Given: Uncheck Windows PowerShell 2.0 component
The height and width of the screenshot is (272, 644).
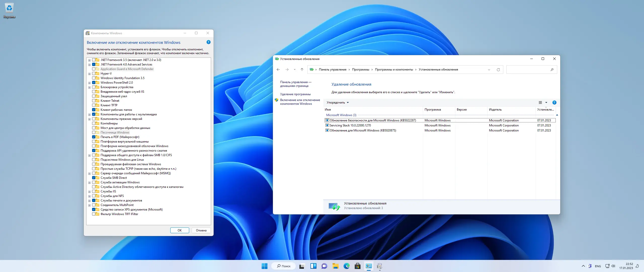Looking at the screenshot, I should 94,83.
